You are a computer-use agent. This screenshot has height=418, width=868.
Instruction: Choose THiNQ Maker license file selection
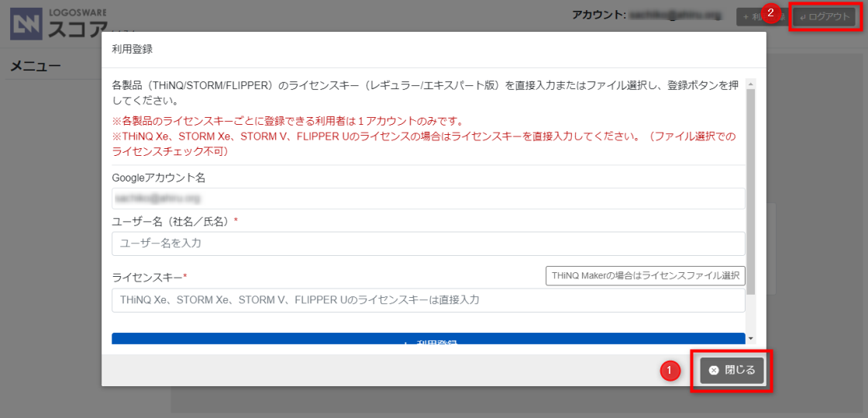point(645,275)
